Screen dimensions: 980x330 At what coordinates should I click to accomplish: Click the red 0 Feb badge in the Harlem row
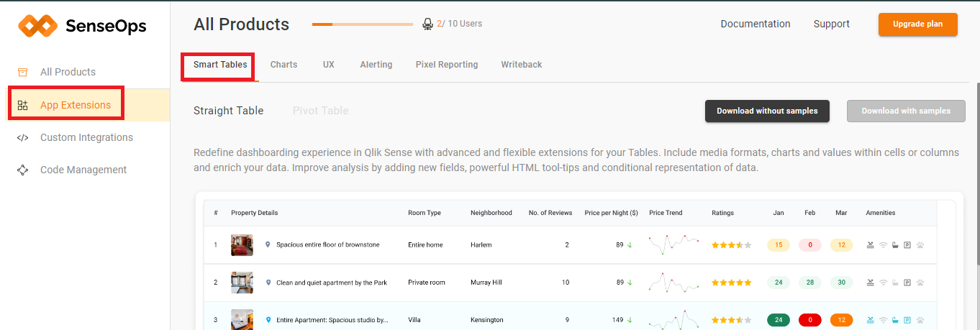[x=810, y=245]
